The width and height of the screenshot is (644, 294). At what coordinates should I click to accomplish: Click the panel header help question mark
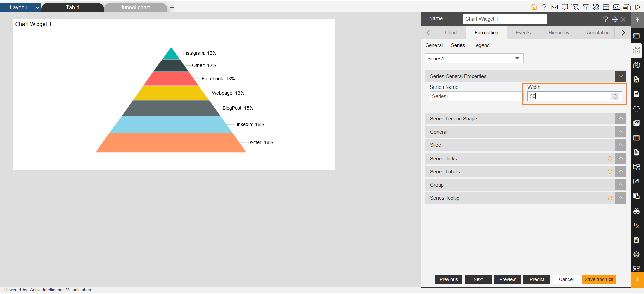[605, 19]
